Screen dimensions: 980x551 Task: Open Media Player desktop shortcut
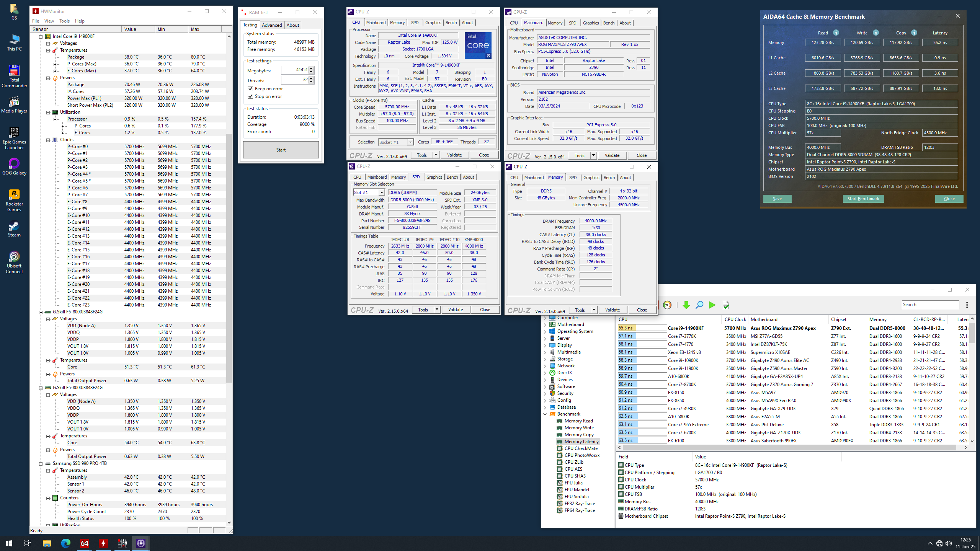14,104
